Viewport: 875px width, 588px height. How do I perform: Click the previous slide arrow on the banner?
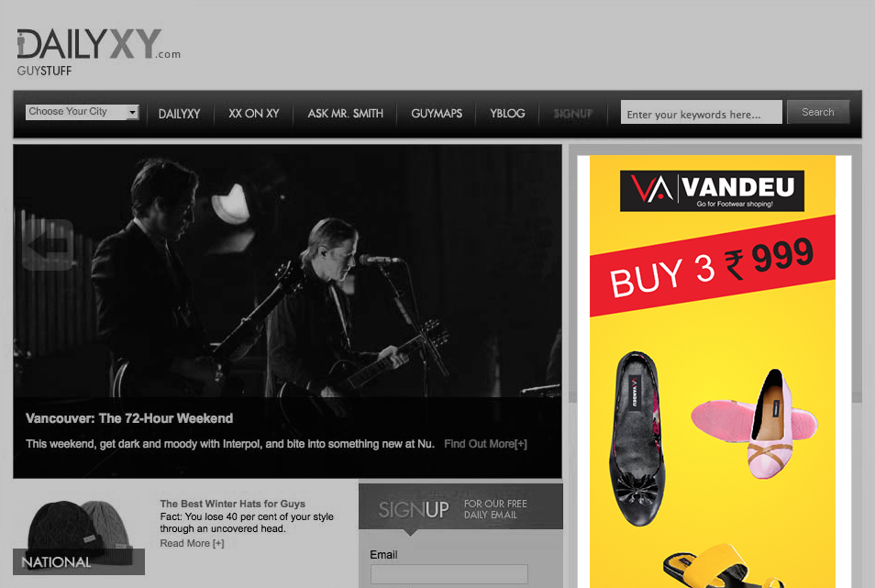point(48,245)
